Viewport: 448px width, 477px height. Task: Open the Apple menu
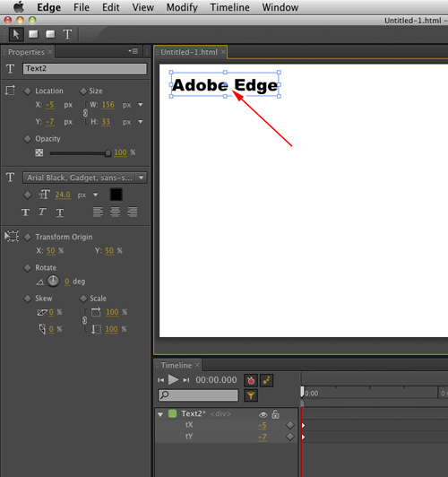point(19,6)
